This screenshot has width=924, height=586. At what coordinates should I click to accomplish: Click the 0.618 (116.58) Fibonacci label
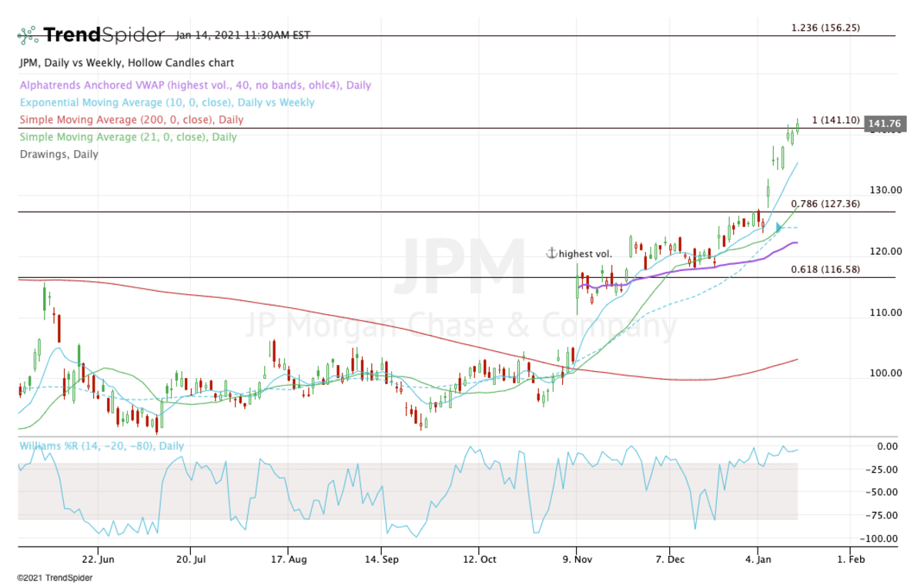pos(826,270)
